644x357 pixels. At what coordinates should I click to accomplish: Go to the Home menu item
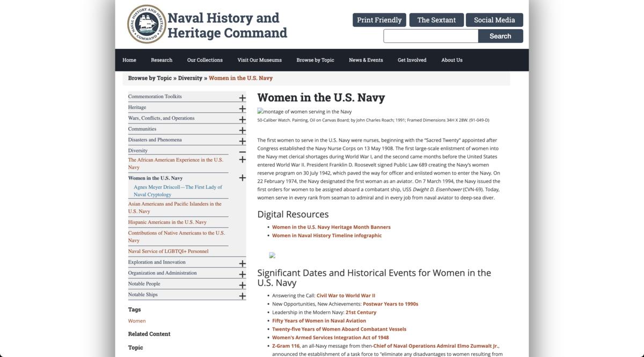point(129,60)
